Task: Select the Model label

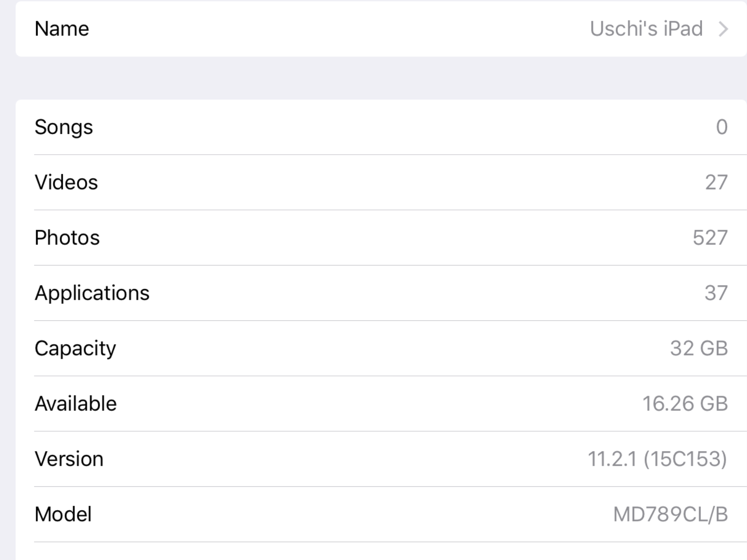Action: tap(63, 514)
